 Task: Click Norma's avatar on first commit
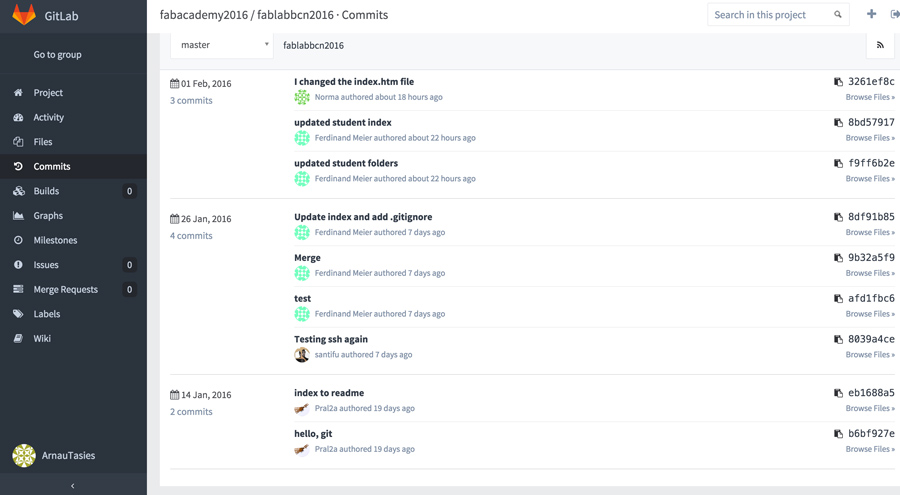point(302,98)
